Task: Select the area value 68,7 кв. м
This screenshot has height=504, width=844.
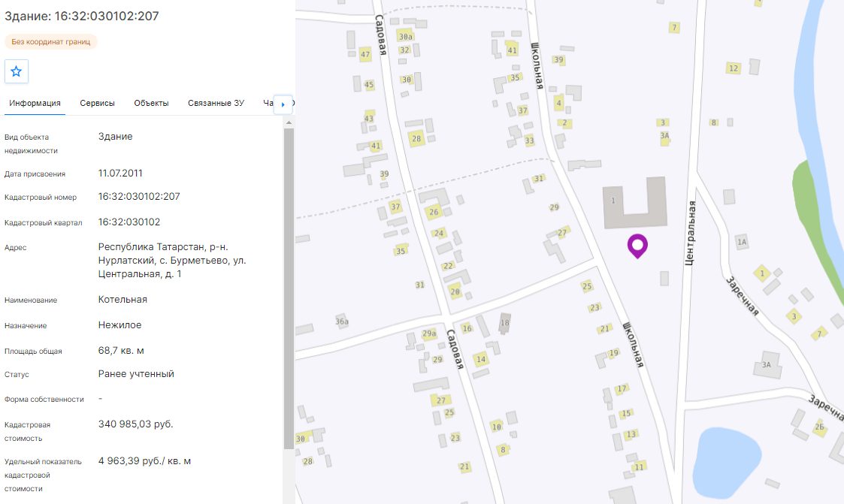Action: click(x=121, y=351)
